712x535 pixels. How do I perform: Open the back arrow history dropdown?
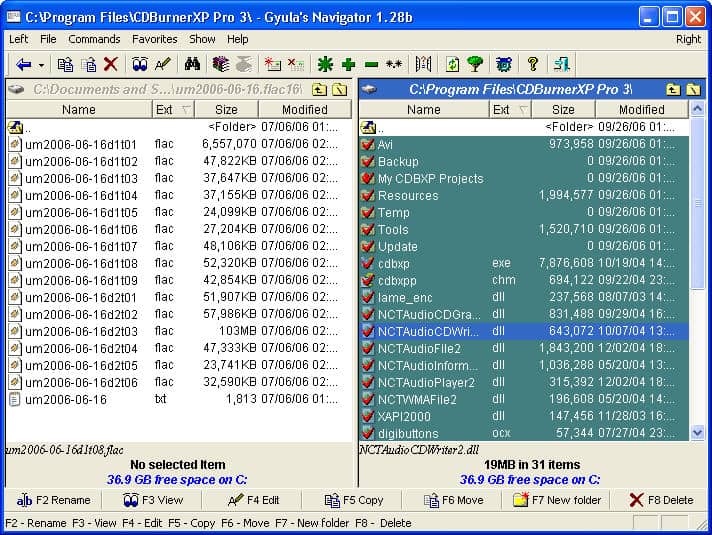tap(39, 65)
